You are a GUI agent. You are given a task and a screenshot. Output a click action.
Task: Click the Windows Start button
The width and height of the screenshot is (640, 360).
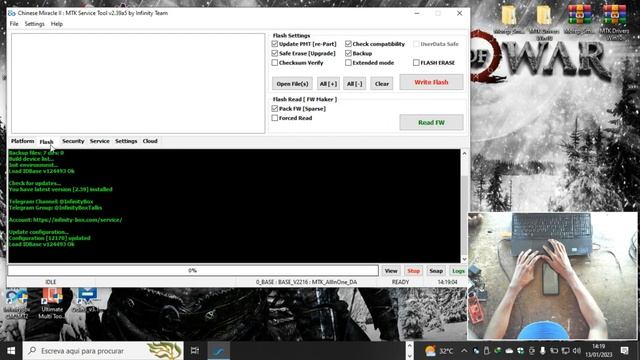11,351
